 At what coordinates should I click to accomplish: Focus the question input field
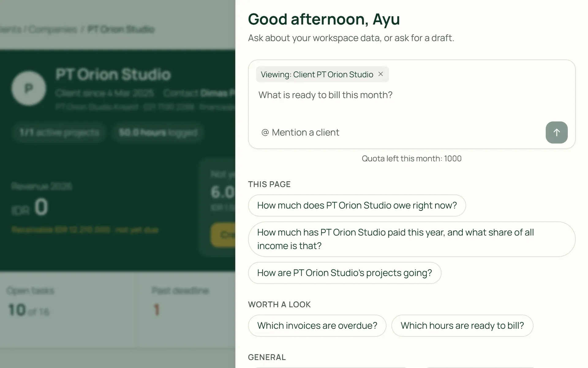tap(412, 95)
